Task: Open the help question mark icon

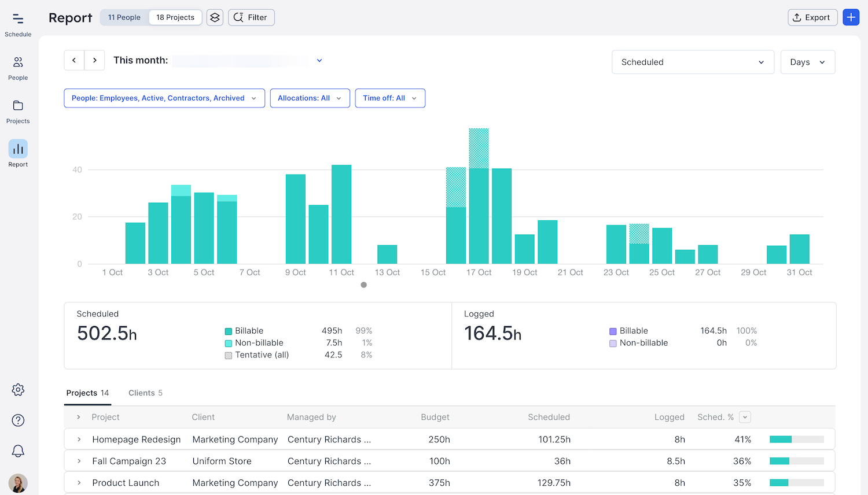Action: (x=18, y=420)
